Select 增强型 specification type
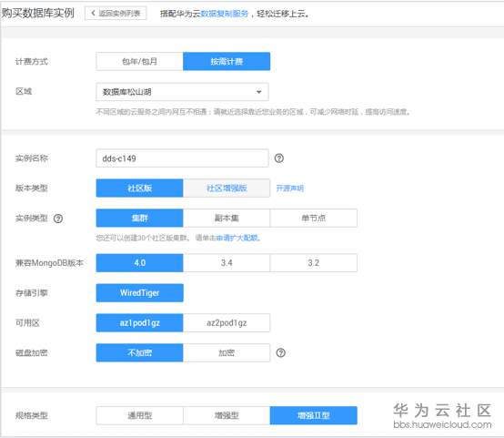 [x=227, y=415]
